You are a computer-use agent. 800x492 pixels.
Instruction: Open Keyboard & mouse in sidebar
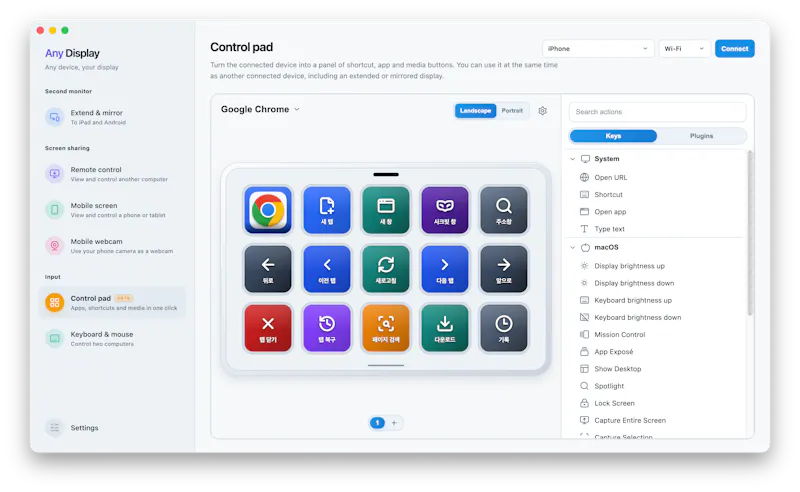point(112,339)
